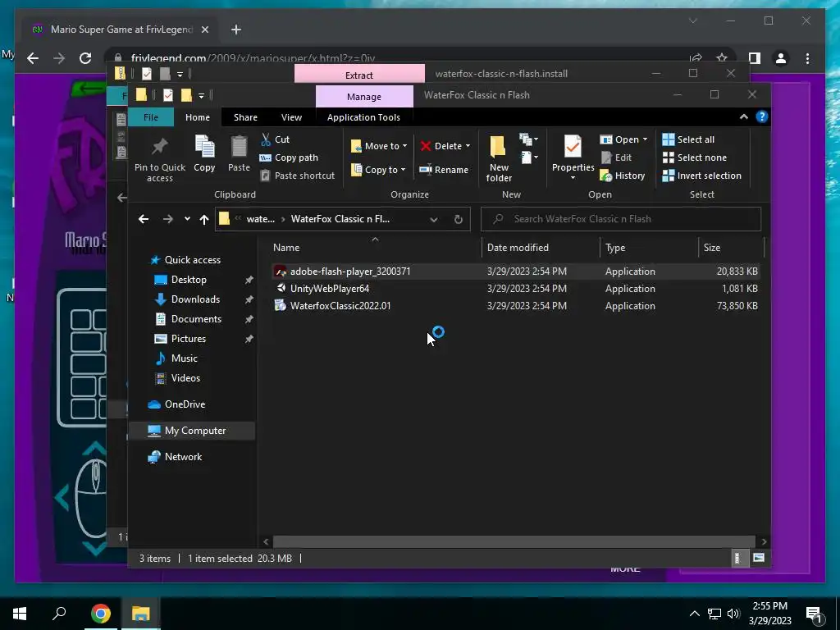The width and height of the screenshot is (840, 630).
Task: Create a New folder from ribbon
Action: pos(498,158)
